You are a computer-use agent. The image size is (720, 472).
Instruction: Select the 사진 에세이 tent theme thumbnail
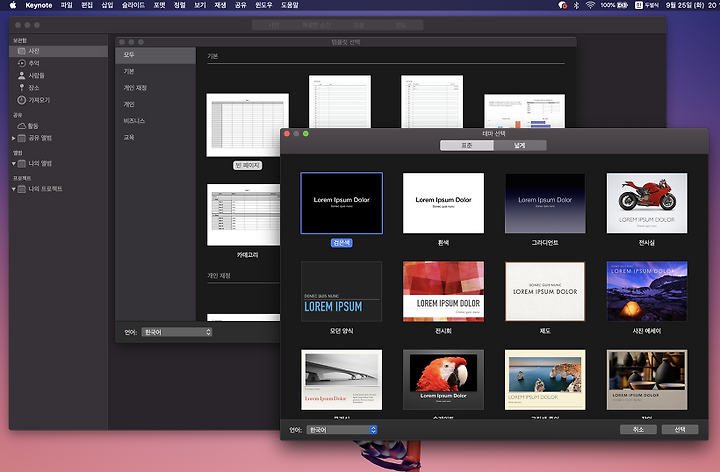point(647,291)
